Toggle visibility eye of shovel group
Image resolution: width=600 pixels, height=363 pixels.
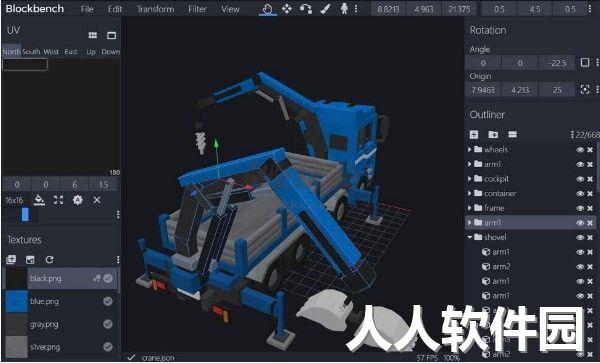click(580, 237)
